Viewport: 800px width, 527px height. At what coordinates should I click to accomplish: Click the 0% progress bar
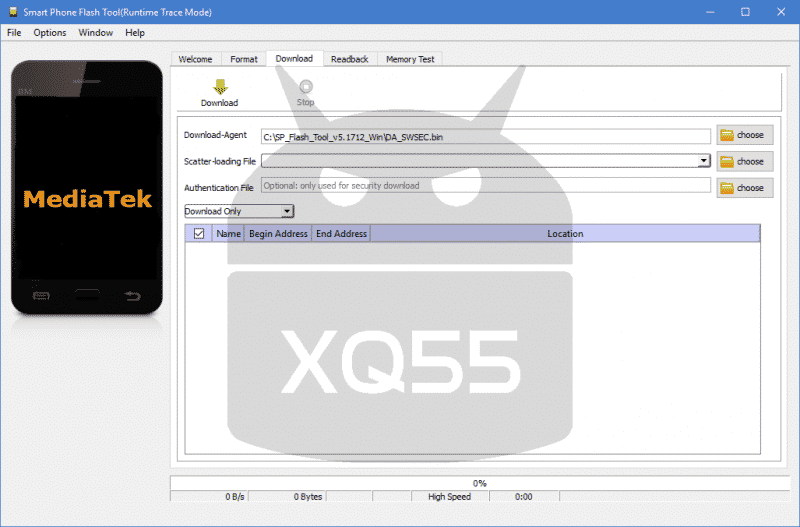point(479,483)
